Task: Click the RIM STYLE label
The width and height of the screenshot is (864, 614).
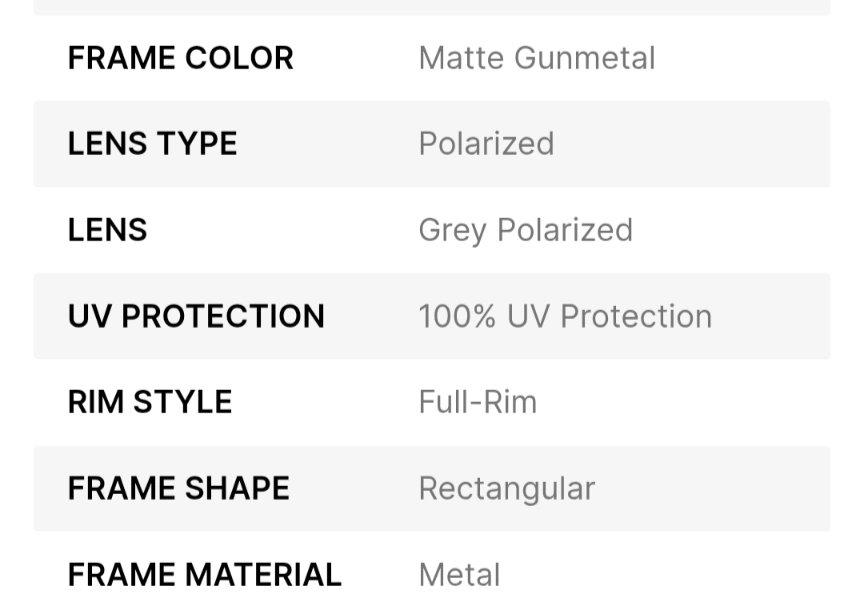Action: coord(150,402)
